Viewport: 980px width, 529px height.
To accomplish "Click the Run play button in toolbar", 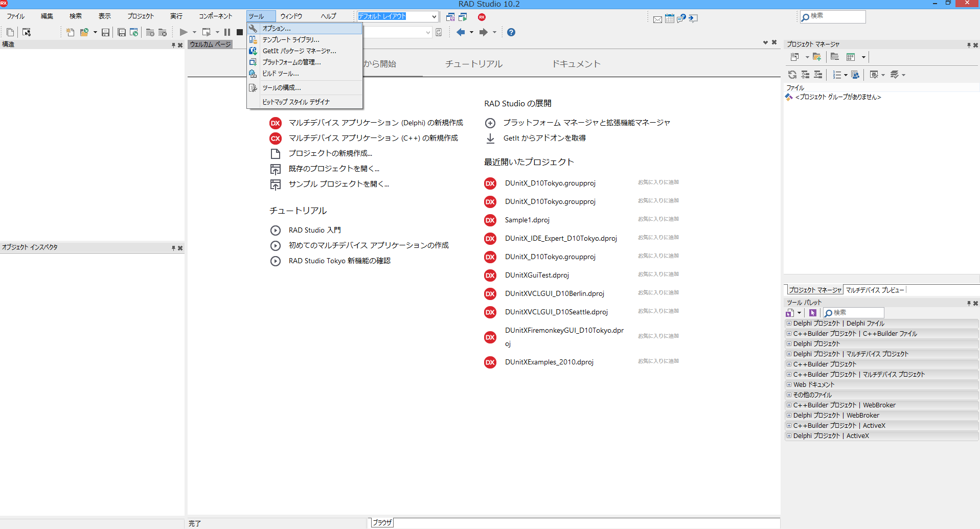I will coord(184,32).
